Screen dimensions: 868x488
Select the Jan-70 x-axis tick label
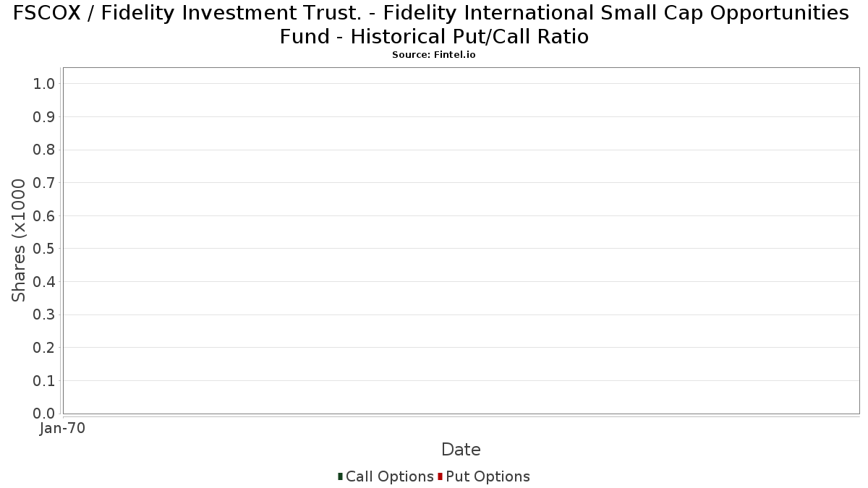coord(62,429)
